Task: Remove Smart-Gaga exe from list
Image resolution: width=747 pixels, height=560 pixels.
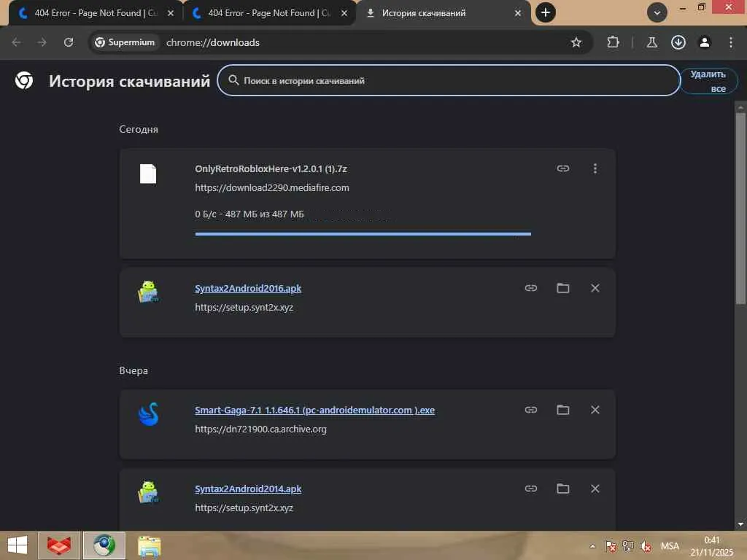Action: coord(595,410)
